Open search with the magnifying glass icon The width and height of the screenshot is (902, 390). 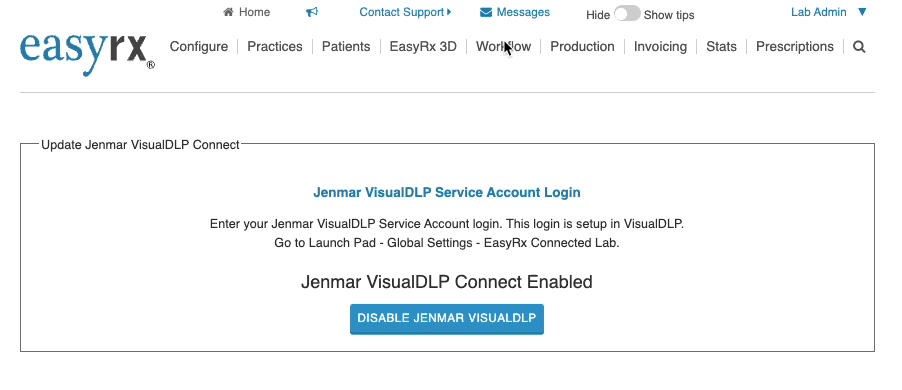click(x=859, y=47)
